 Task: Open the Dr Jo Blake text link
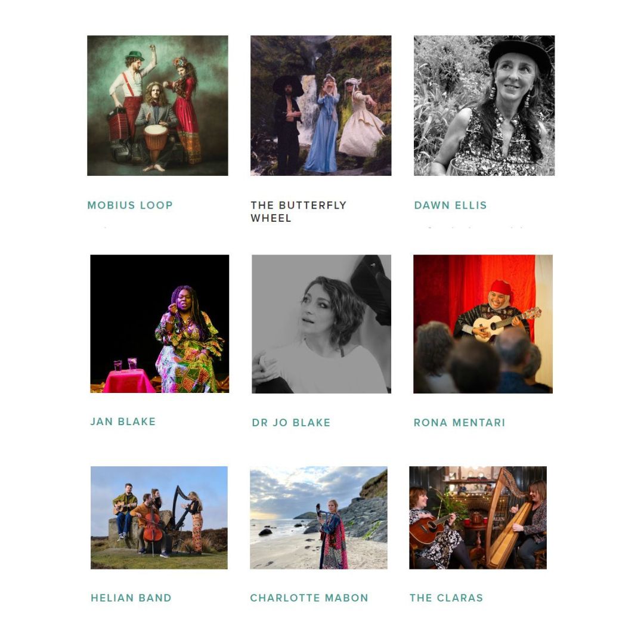click(291, 422)
